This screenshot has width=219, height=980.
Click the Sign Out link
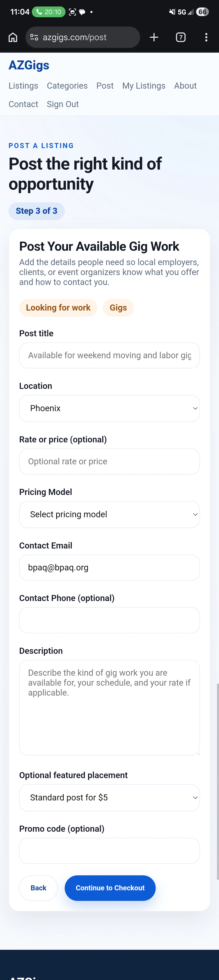coord(63,104)
